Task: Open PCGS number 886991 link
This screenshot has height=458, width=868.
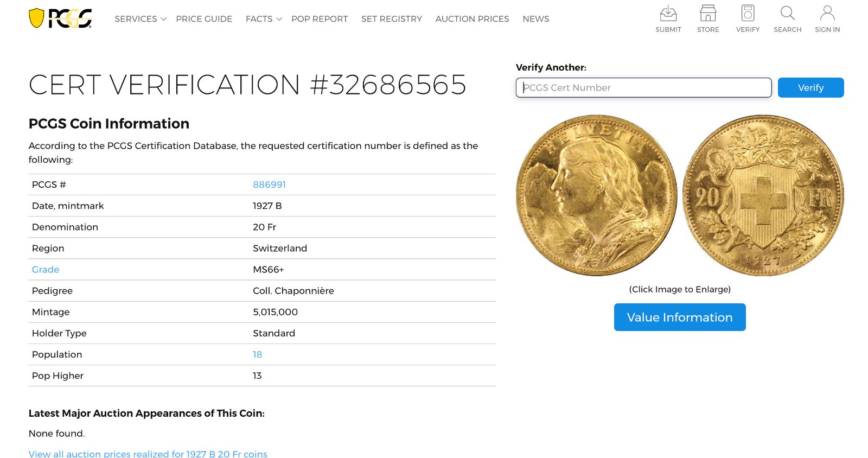Action: (x=269, y=185)
